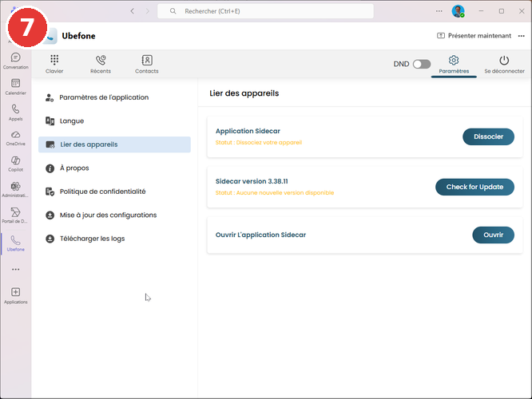Open Paramètres gear tab
The height and width of the screenshot is (399, 532).
pos(454,65)
